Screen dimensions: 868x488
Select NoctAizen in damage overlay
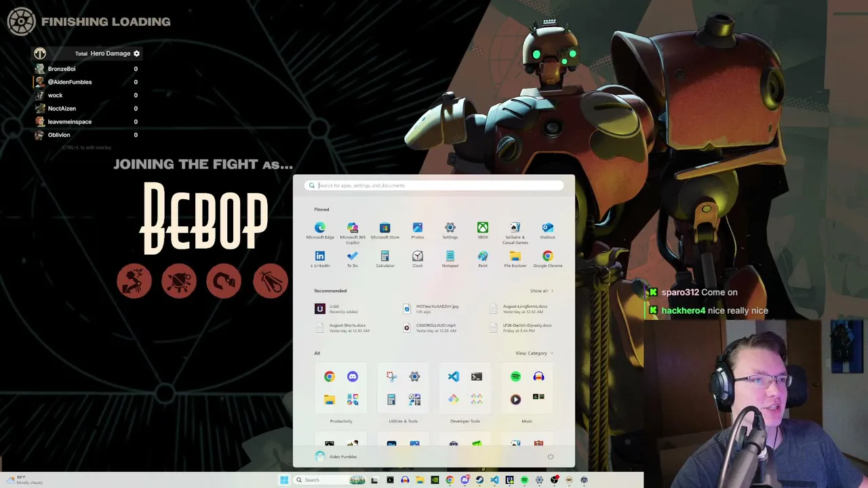click(87, 108)
